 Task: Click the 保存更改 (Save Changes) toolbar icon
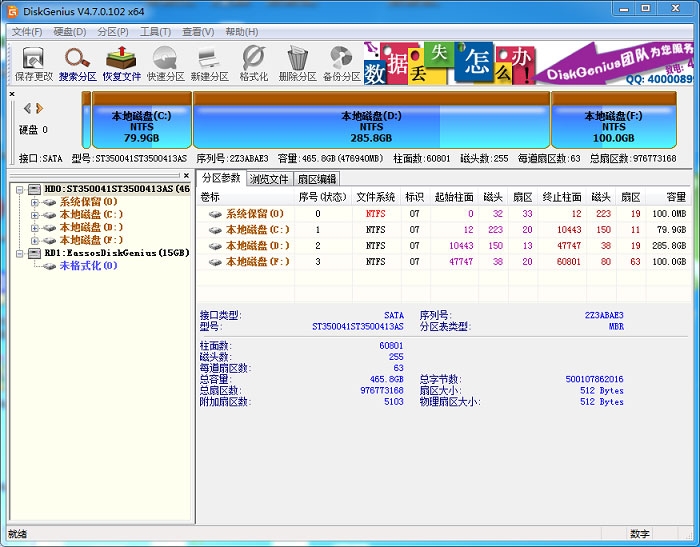(x=33, y=63)
